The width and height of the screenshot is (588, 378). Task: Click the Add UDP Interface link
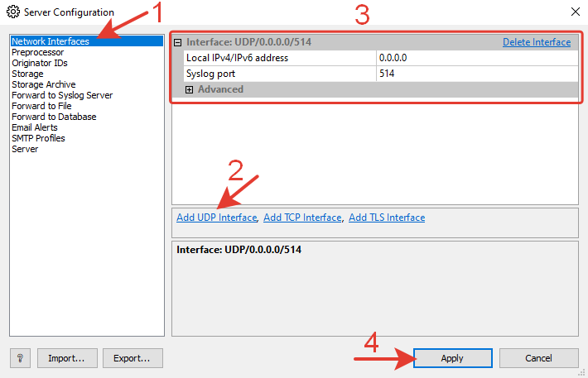(217, 218)
